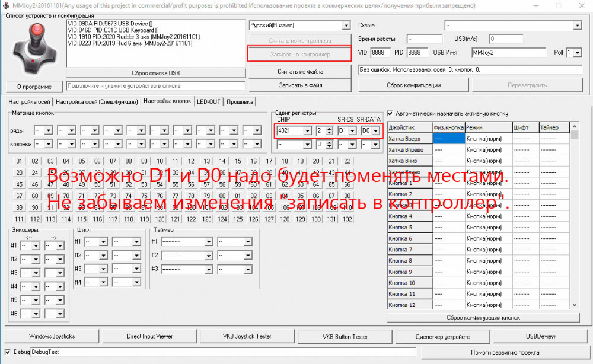Launch VKB Joystick Tester
Screen dimensions: 593x364
247,336
